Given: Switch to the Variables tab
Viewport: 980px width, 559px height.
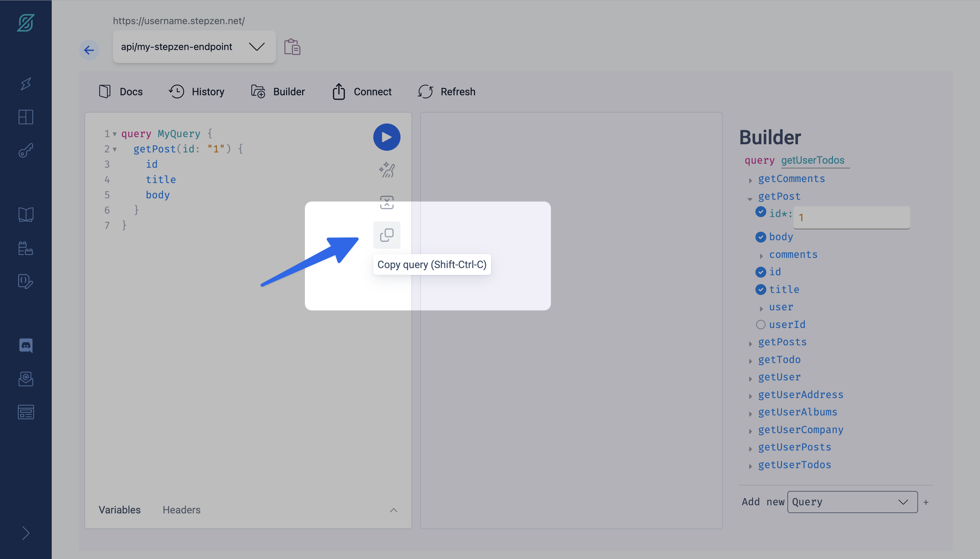Looking at the screenshot, I should [x=120, y=510].
